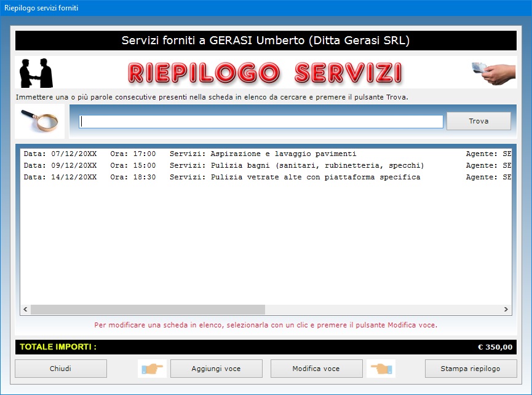
Task: Click the empty scrollbar track right of thumb
Action: coord(381,310)
